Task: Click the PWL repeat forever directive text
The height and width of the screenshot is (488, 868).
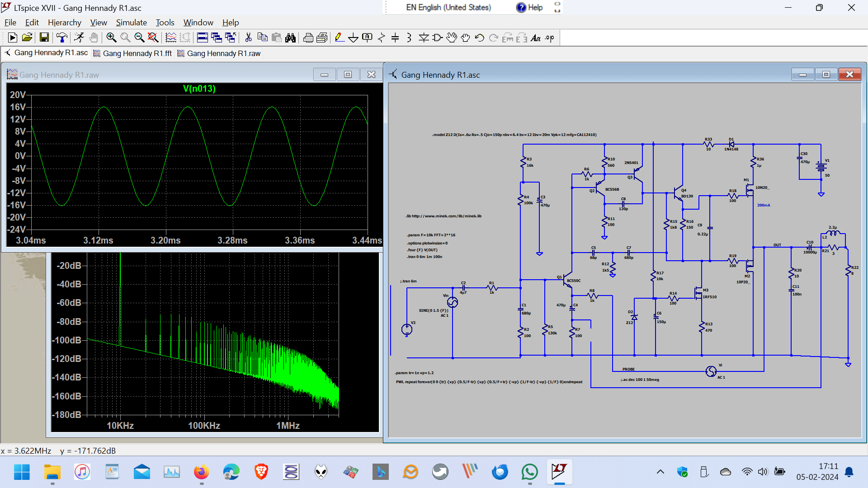Action: (x=489, y=382)
